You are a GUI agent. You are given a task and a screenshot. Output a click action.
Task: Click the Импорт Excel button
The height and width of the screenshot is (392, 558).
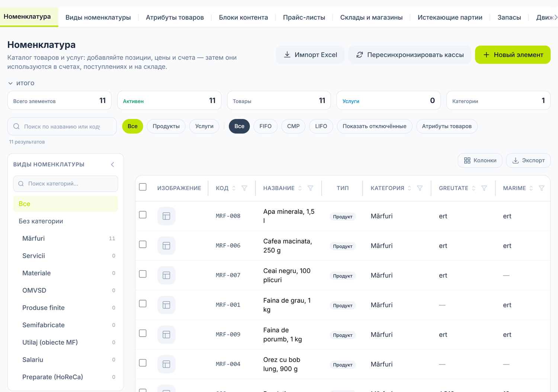pos(310,55)
